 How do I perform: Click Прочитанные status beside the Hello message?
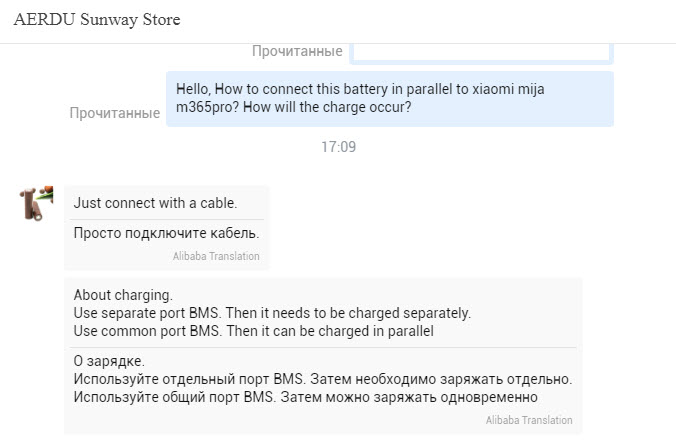pos(114,113)
